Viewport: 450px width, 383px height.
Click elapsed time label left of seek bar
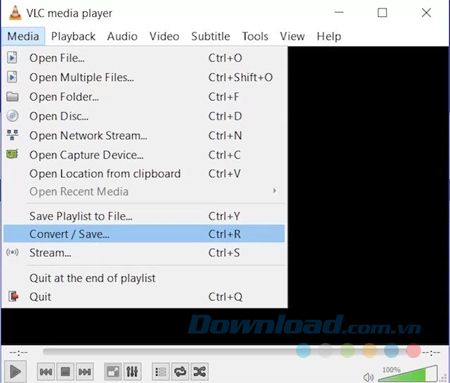click(x=18, y=352)
